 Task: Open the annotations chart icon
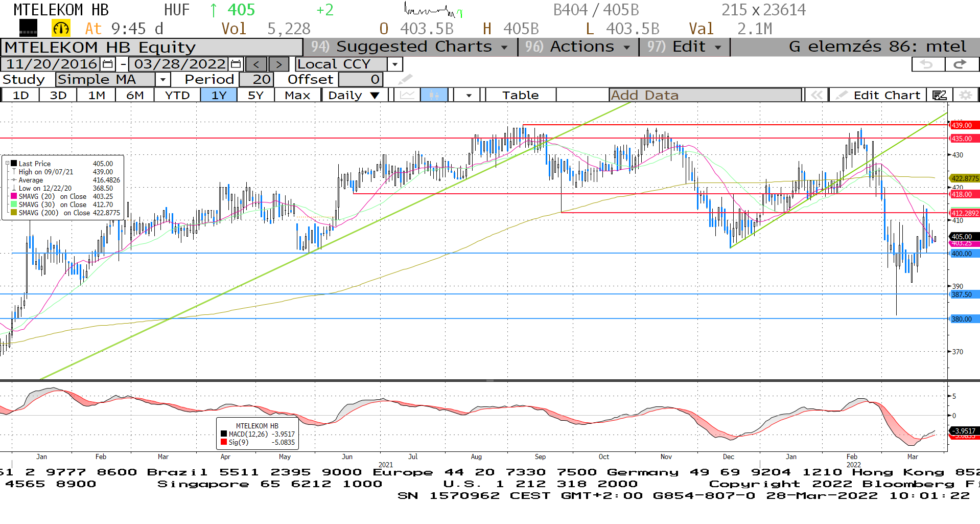click(939, 95)
